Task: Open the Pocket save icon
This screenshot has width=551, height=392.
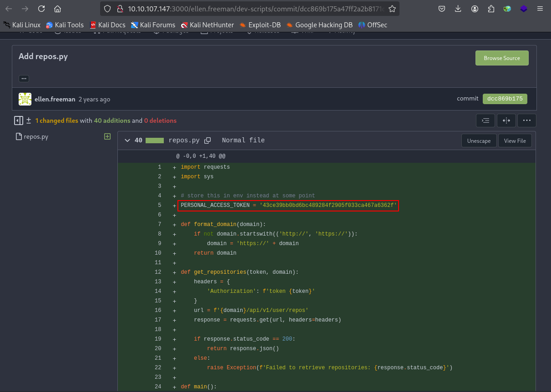Action: pos(442,9)
